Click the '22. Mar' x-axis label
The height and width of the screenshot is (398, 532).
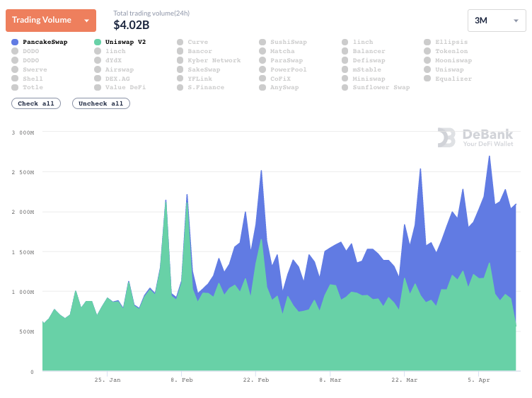pos(405,380)
